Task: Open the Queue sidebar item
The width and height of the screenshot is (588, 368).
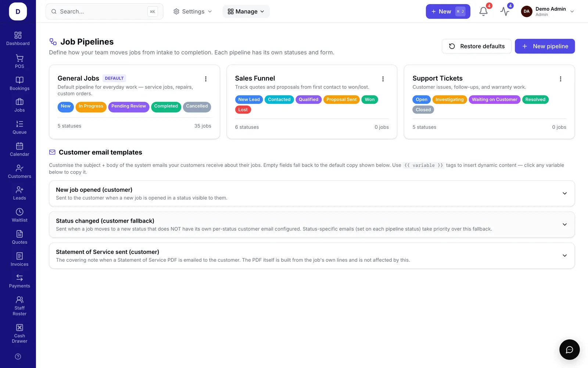Action: pos(19,127)
